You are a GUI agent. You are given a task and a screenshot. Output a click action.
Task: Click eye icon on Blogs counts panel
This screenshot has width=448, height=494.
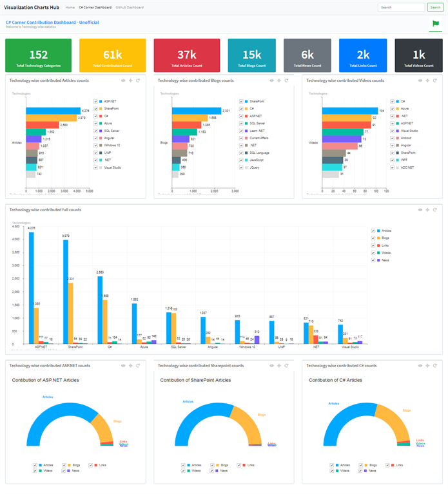[x=272, y=81]
